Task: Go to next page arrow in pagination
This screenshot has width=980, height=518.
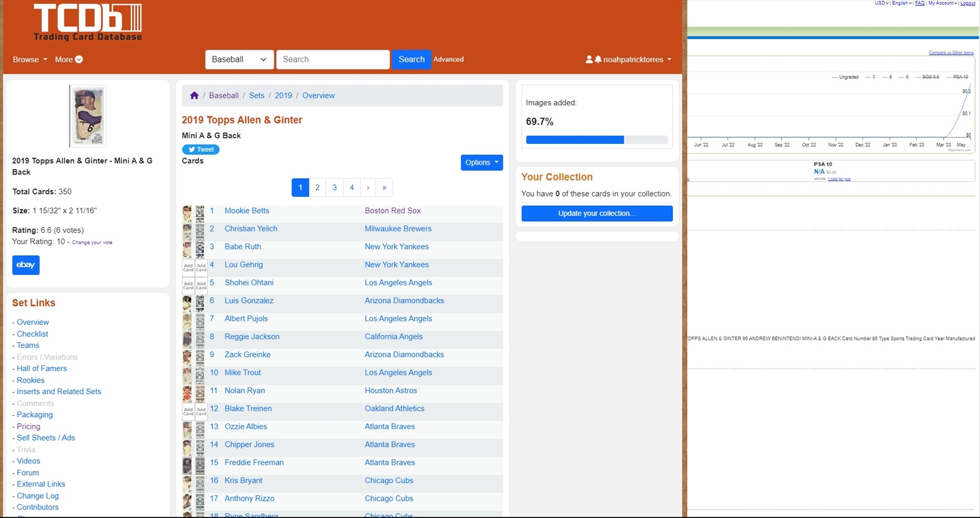Action: tap(368, 187)
